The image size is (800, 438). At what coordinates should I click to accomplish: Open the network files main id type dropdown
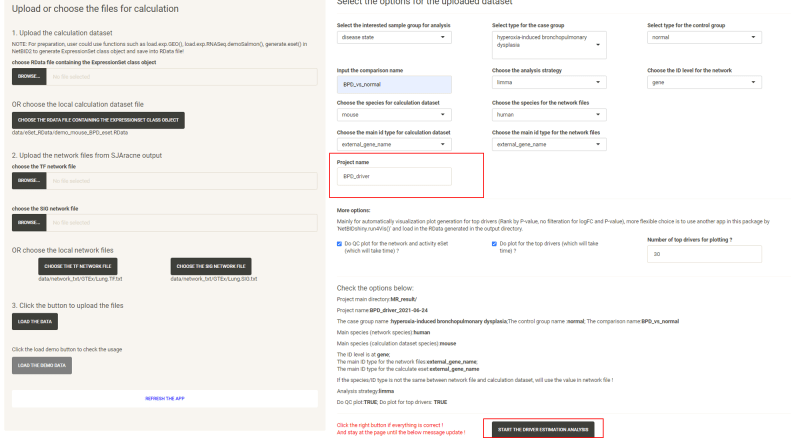coord(549,144)
